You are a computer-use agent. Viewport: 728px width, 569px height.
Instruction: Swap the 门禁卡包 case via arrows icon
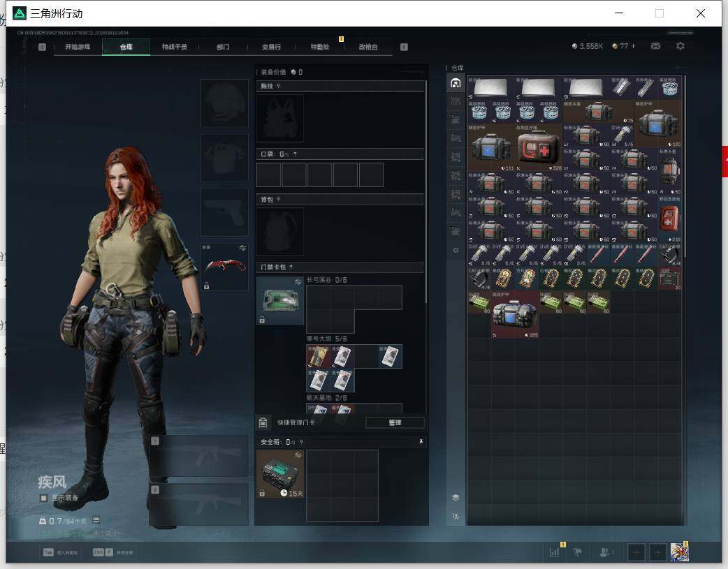tap(298, 282)
